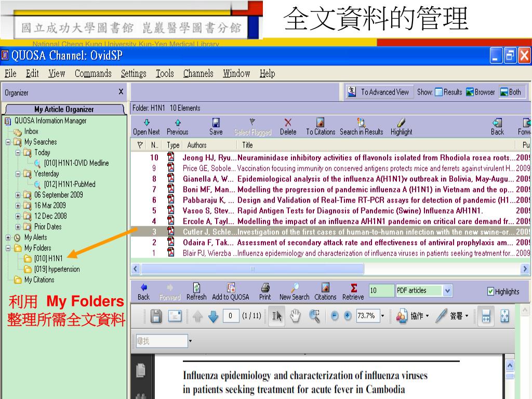Image resolution: width=532 pixels, height=399 pixels.
Task: Click the To Citations icon
Action: pyautogui.click(x=320, y=122)
